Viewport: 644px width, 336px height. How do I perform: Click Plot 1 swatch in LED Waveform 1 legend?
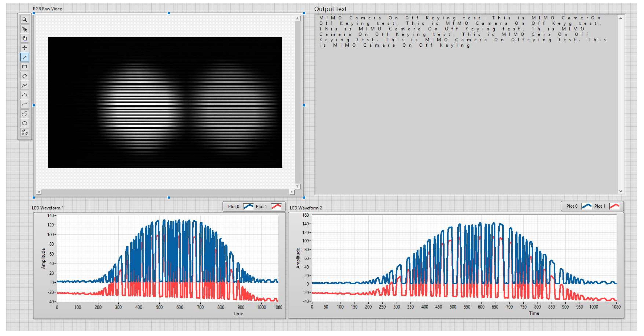(x=276, y=207)
